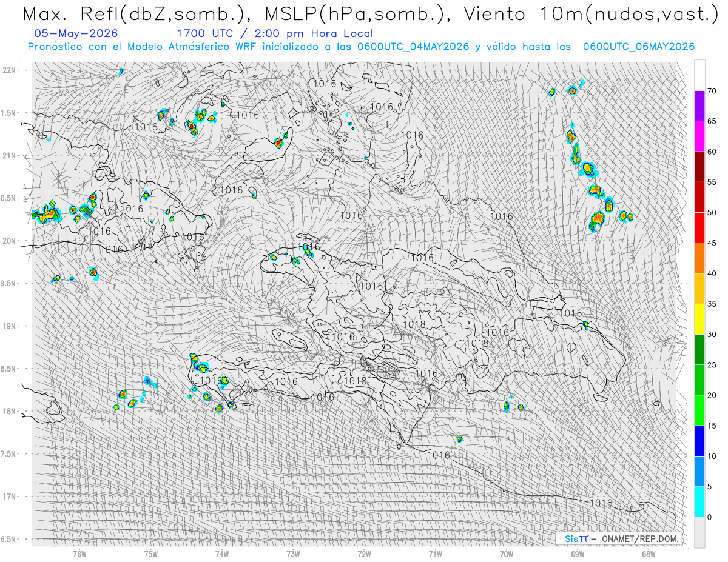Click the orange color band between 40 and 45

[699, 258]
